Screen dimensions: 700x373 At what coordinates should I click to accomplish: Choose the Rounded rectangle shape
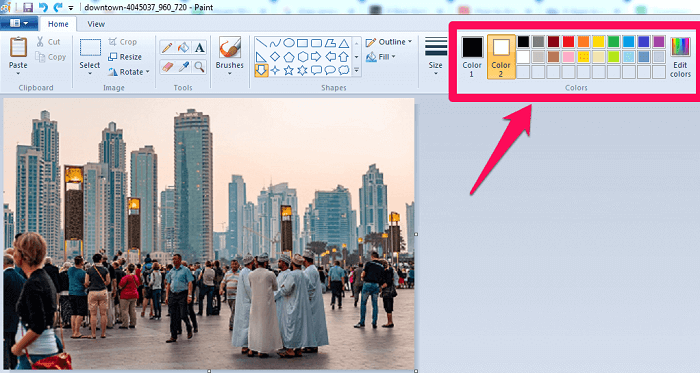click(x=316, y=43)
